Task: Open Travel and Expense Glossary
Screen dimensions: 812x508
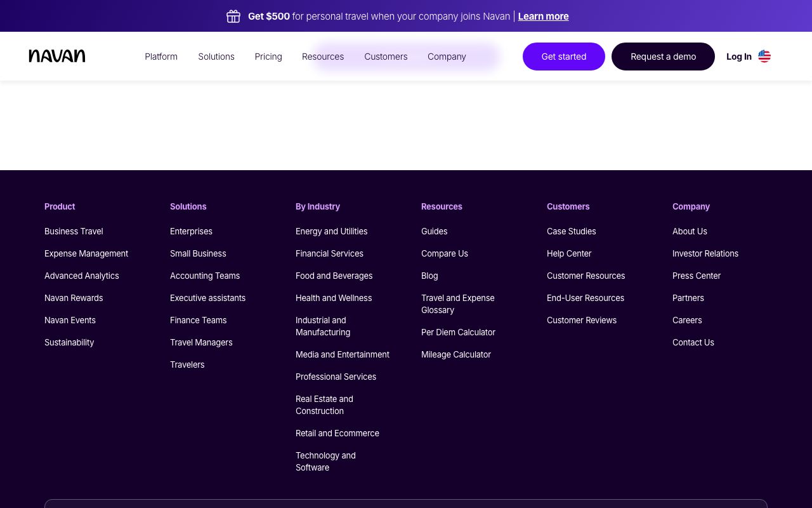Action: (x=458, y=304)
